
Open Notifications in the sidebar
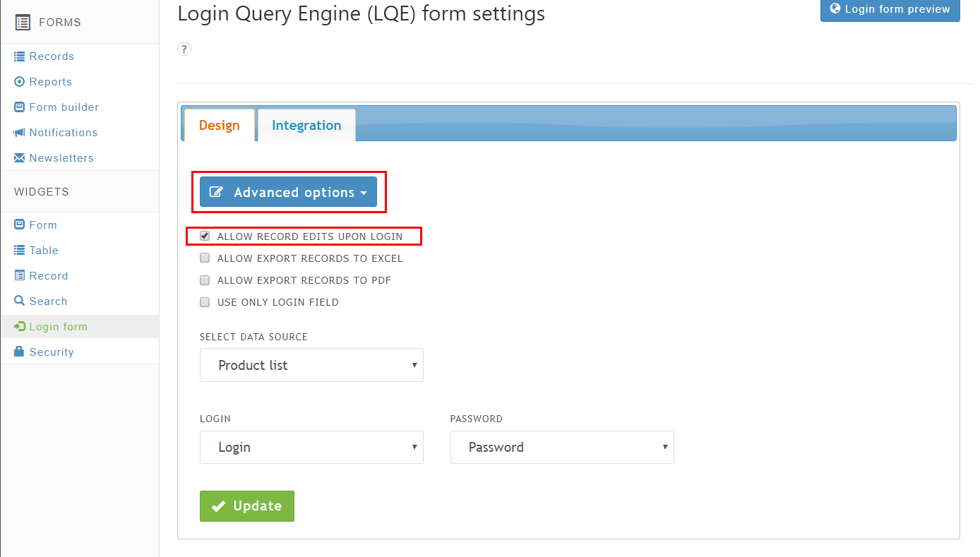pyautogui.click(x=64, y=133)
